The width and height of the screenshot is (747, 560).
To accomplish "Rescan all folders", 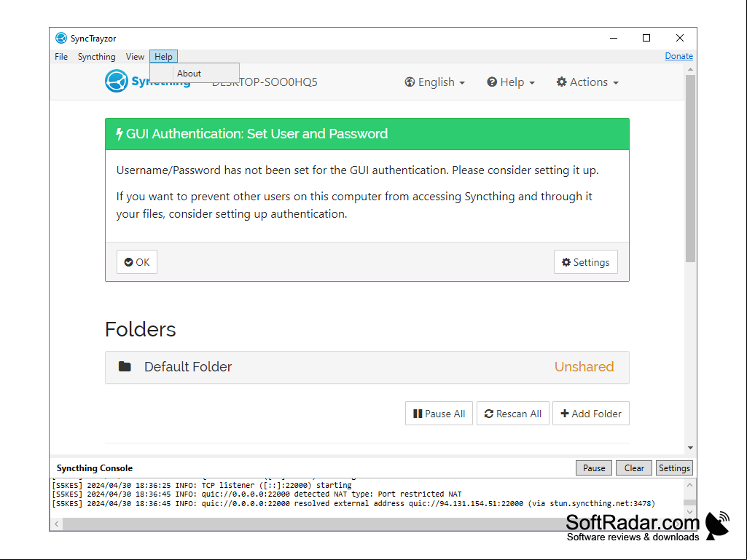I will pyautogui.click(x=512, y=414).
